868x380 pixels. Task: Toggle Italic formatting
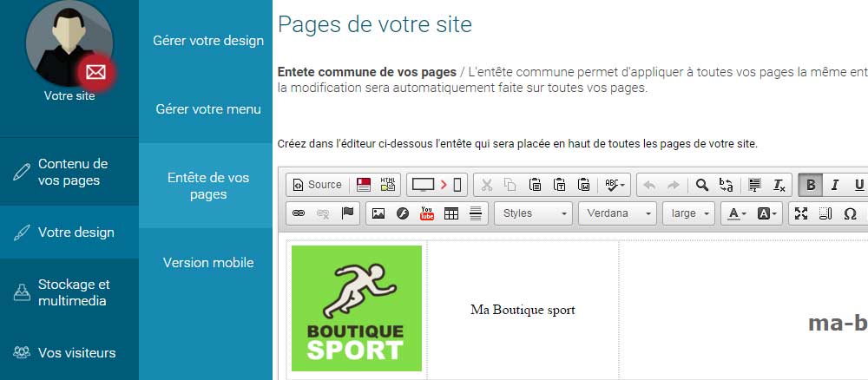point(835,185)
